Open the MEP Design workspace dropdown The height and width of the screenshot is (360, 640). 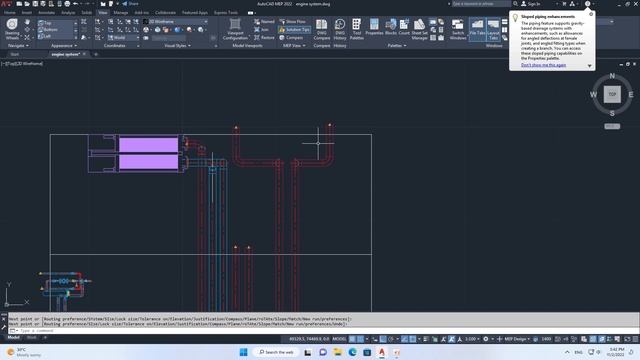pyautogui.click(x=516, y=339)
